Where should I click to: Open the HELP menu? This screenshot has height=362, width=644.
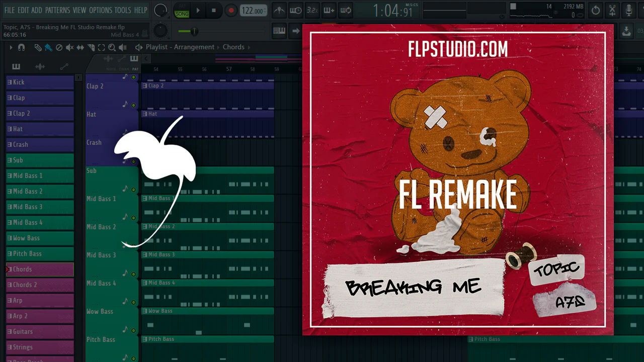tap(140, 10)
